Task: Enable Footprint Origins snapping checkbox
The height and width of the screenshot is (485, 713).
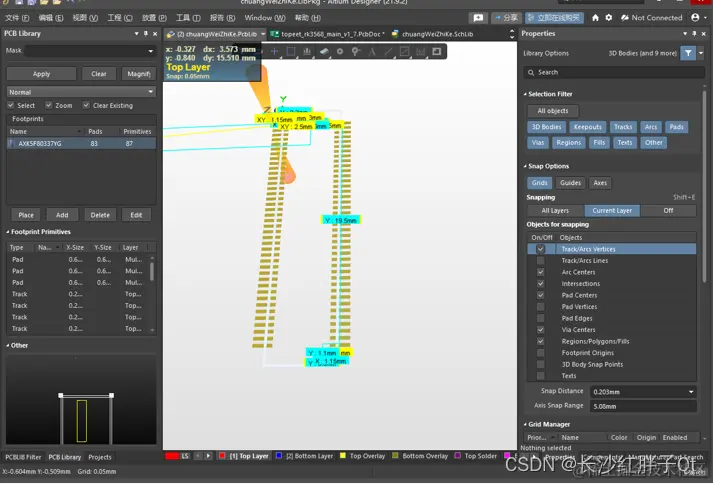Action: coord(540,353)
